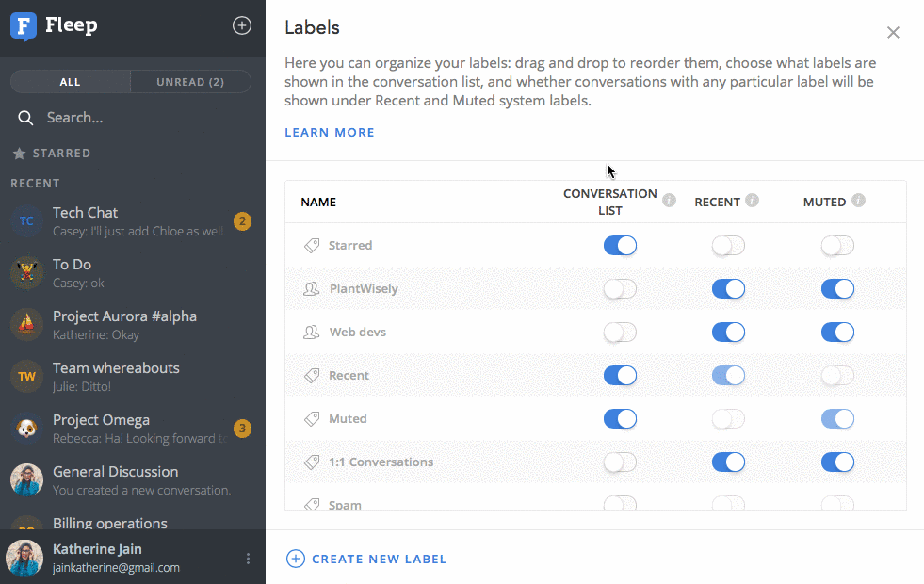
Task: Open the To Do conversation
Action: click(133, 273)
